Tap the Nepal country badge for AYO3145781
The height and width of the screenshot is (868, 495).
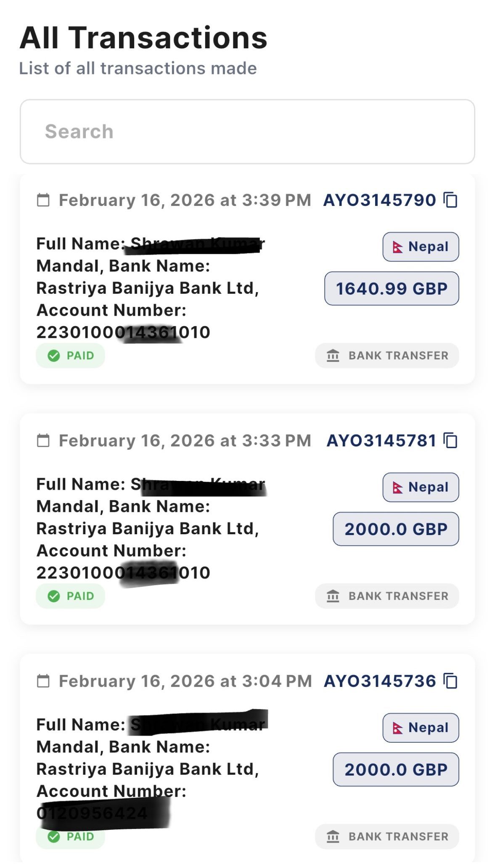pyautogui.click(x=421, y=487)
